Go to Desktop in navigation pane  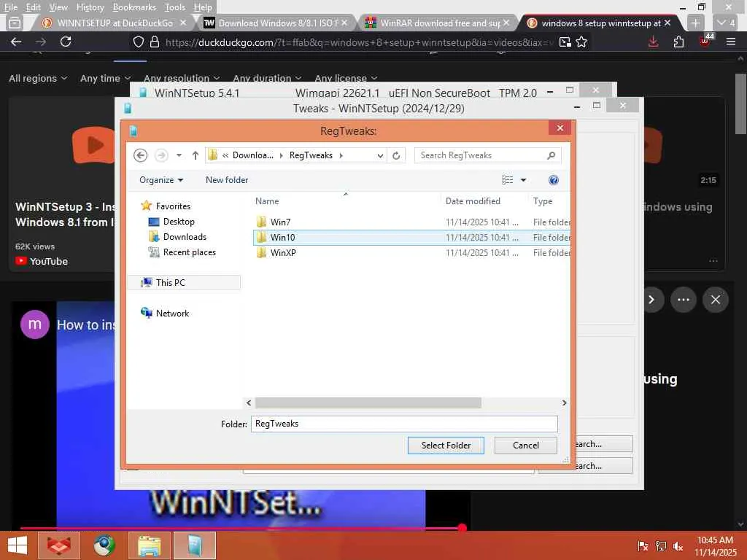171,222
